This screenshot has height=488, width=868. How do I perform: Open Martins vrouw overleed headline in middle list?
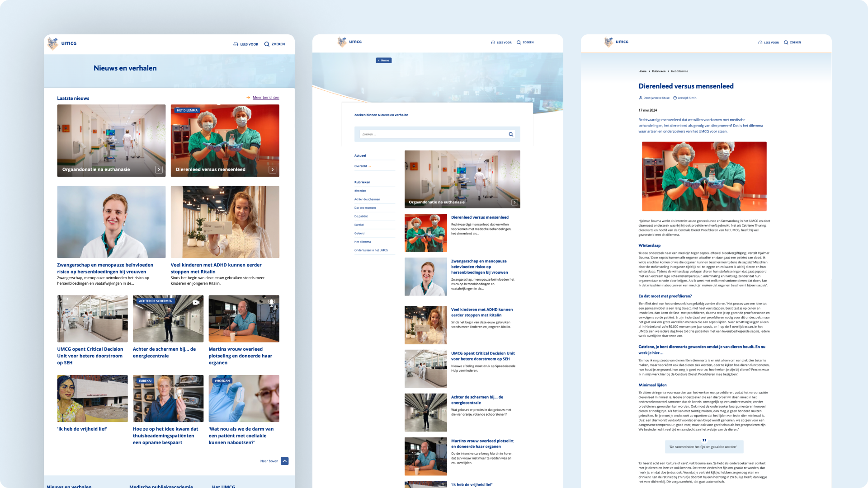pos(482,444)
